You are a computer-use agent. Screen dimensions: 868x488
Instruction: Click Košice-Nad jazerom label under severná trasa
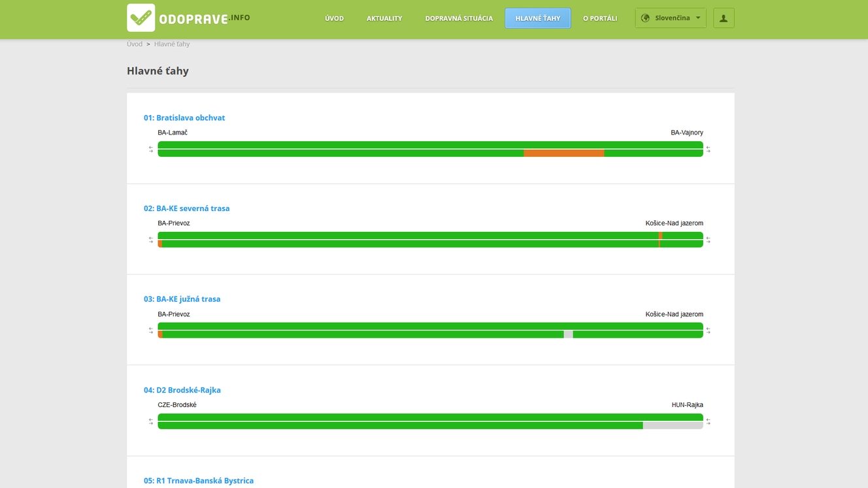(x=675, y=223)
